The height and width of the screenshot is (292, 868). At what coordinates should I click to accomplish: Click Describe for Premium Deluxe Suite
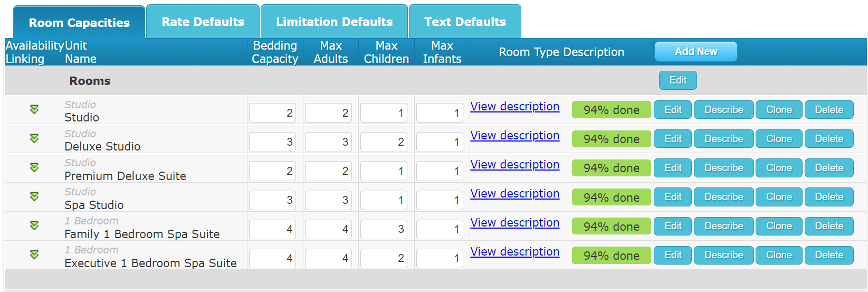(x=723, y=168)
